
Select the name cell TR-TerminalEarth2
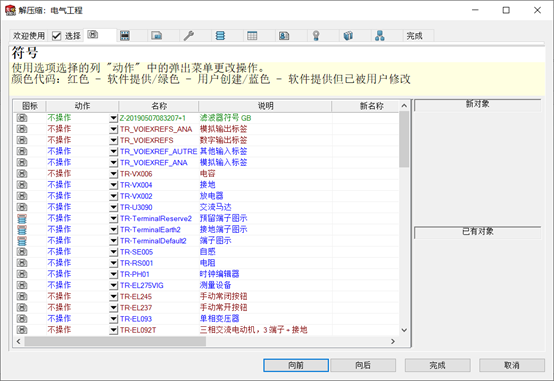click(x=150, y=230)
